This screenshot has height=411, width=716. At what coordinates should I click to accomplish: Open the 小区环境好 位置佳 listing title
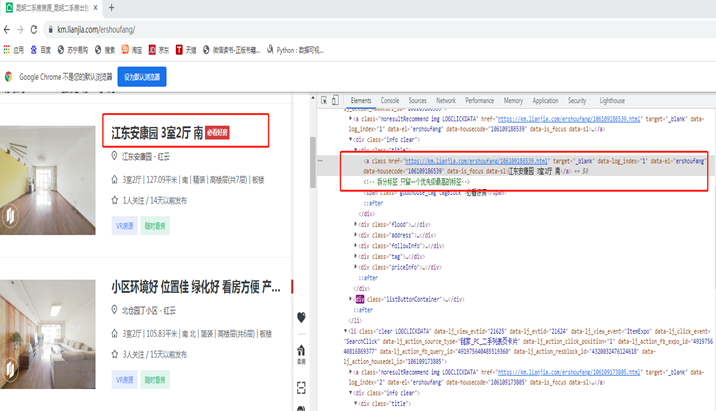(x=196, y=287)
